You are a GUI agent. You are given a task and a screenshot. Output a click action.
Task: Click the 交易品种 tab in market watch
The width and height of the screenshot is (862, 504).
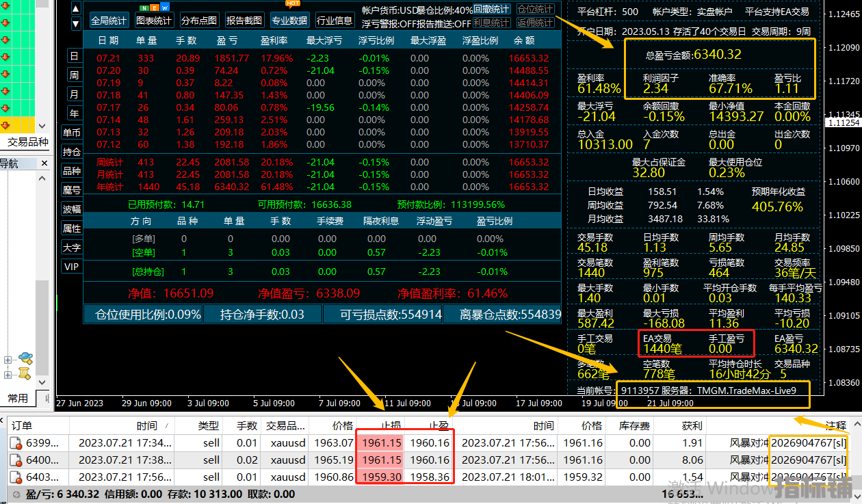26,142
